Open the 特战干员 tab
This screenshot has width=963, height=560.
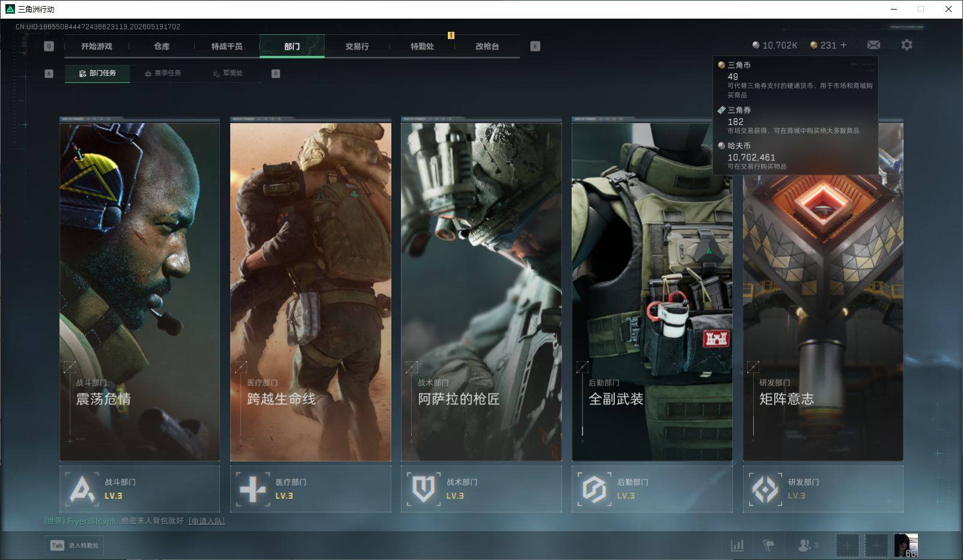click(227, 46)
